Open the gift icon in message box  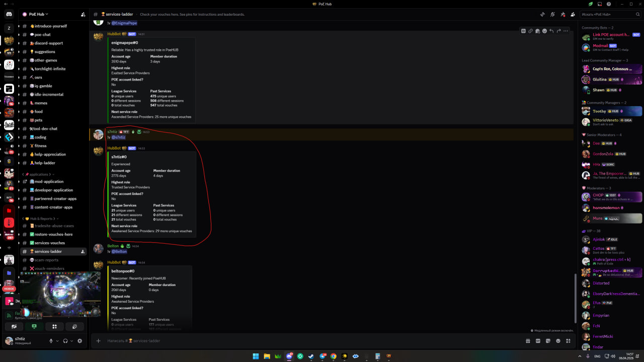click(528, 341)
